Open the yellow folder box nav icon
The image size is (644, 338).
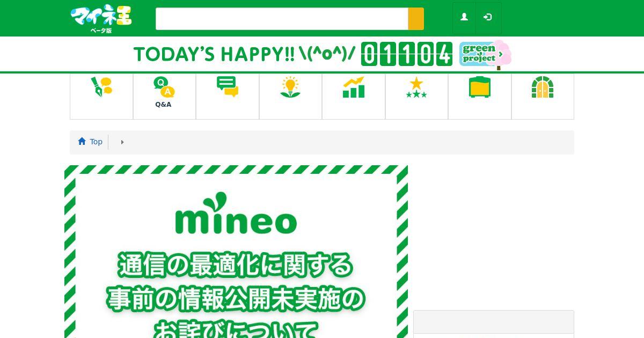480,97
